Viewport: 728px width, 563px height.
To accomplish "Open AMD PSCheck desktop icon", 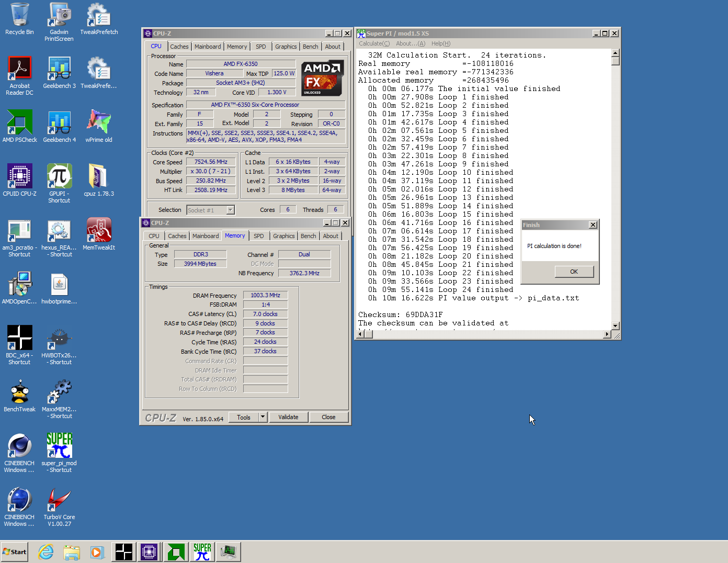I will click(19, 127).
